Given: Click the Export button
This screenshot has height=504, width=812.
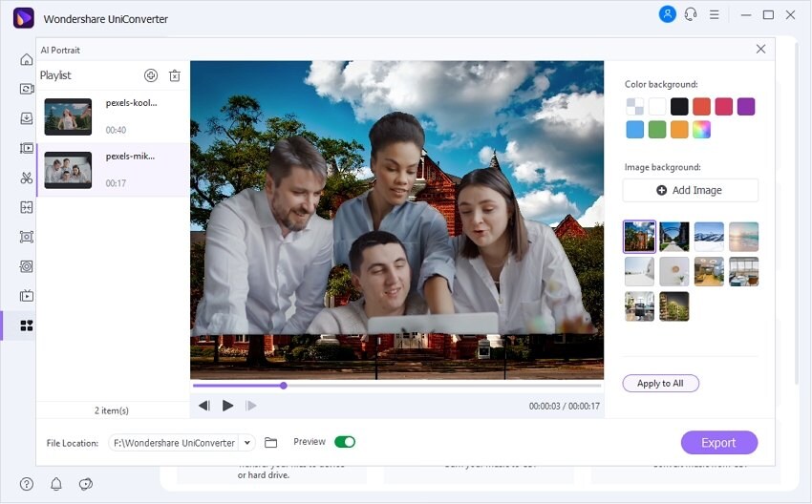Looking at the screenshot, I should tap(718, 443).
